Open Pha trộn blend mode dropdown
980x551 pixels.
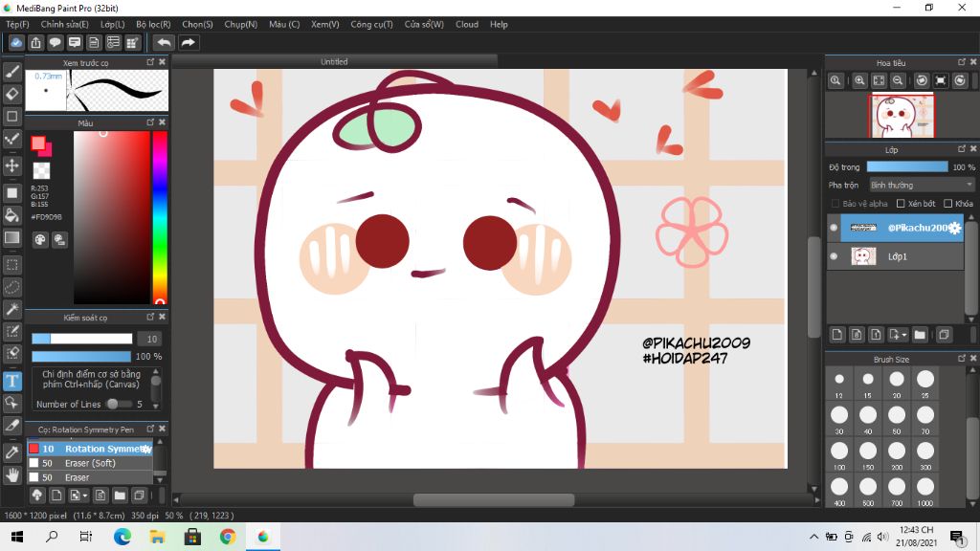pyautogui.click(x=922, y=185)
